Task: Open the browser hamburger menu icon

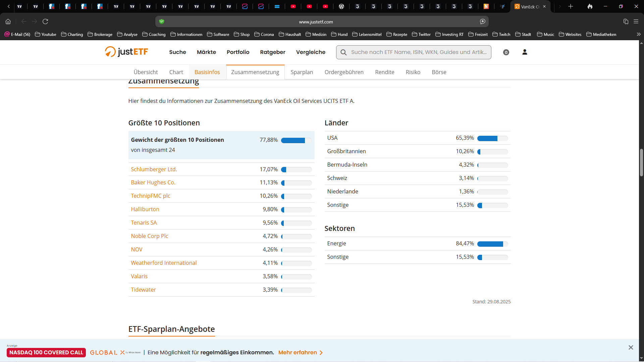Action: point(636,21)
